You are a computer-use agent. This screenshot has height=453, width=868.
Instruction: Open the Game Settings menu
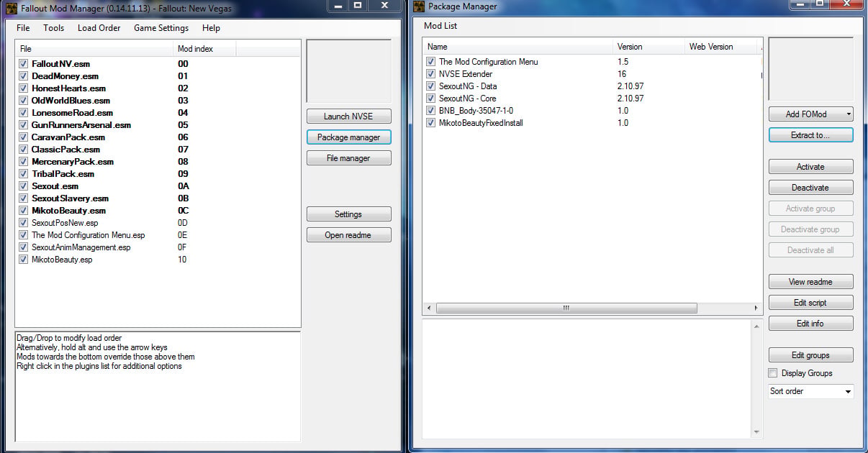[161, 28]
